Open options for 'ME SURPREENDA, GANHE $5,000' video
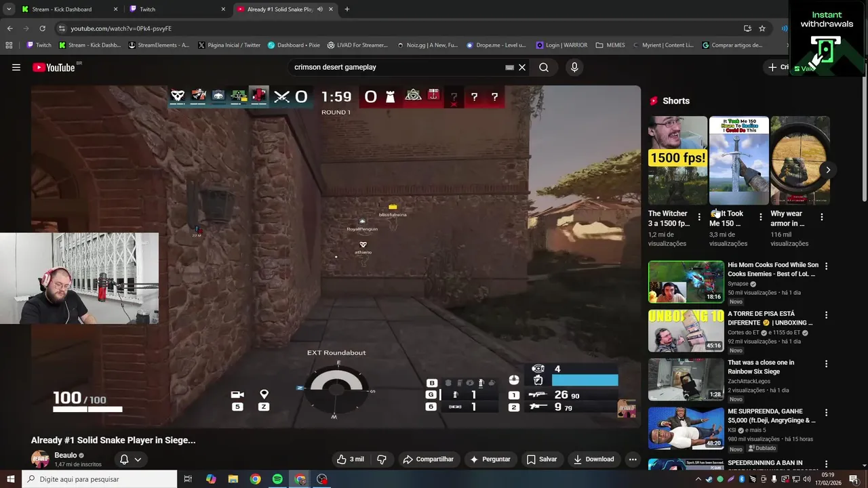The width and height of the screenshot is (868, 488). 826,413
